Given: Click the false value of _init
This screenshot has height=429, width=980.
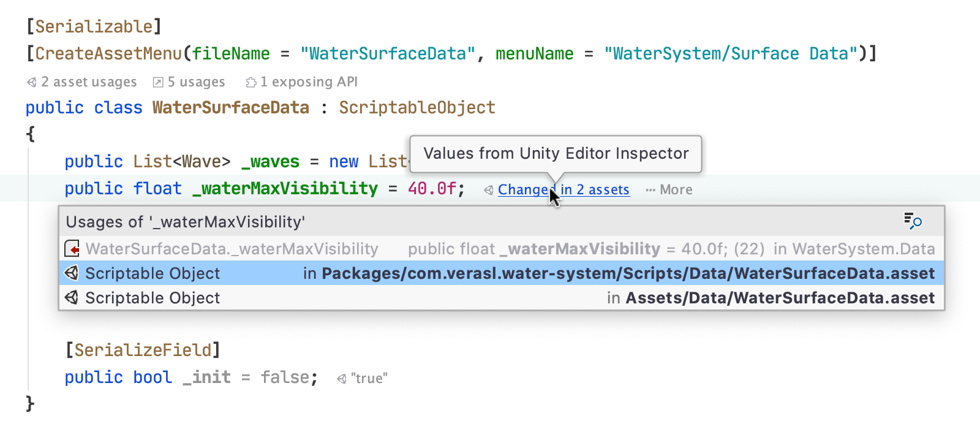Looking at the screenshot, I should pos(285,378).
